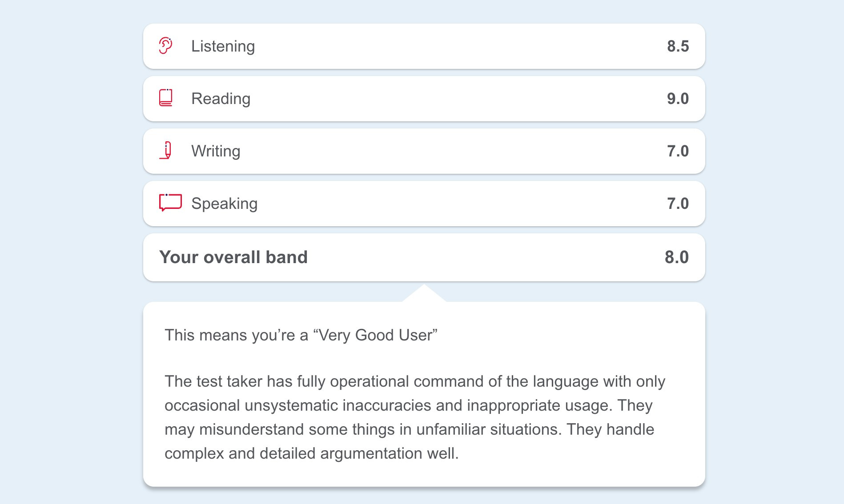Click the tooltip pointer triangle below overall band
The height and width of the screenshot is (504, 844).
tap(424, 294)
